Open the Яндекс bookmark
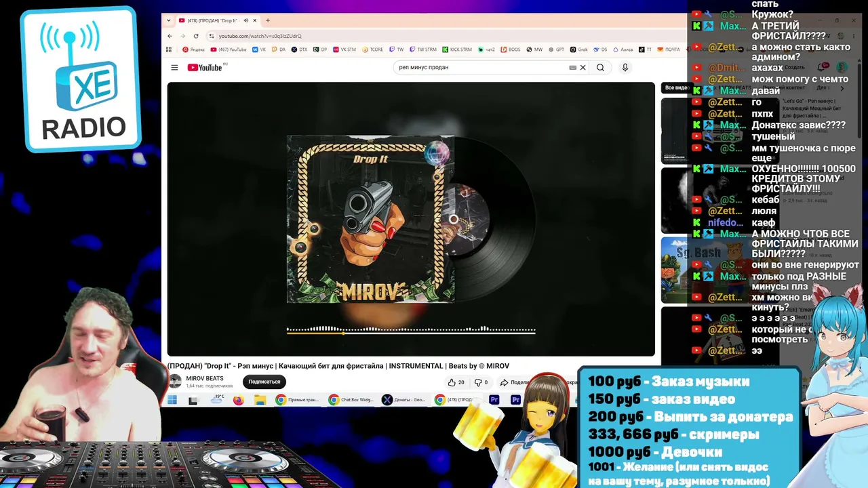Screen dimensions: 868x488 194,49
